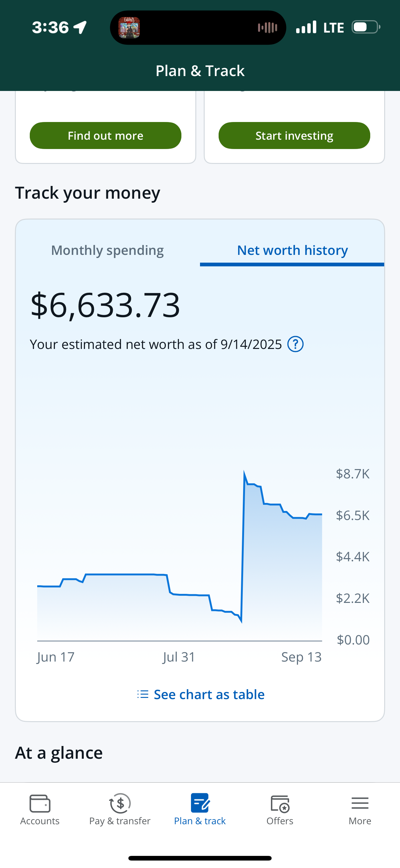
Task: Open the Offers icon
Action: click(x=280, y=803)
